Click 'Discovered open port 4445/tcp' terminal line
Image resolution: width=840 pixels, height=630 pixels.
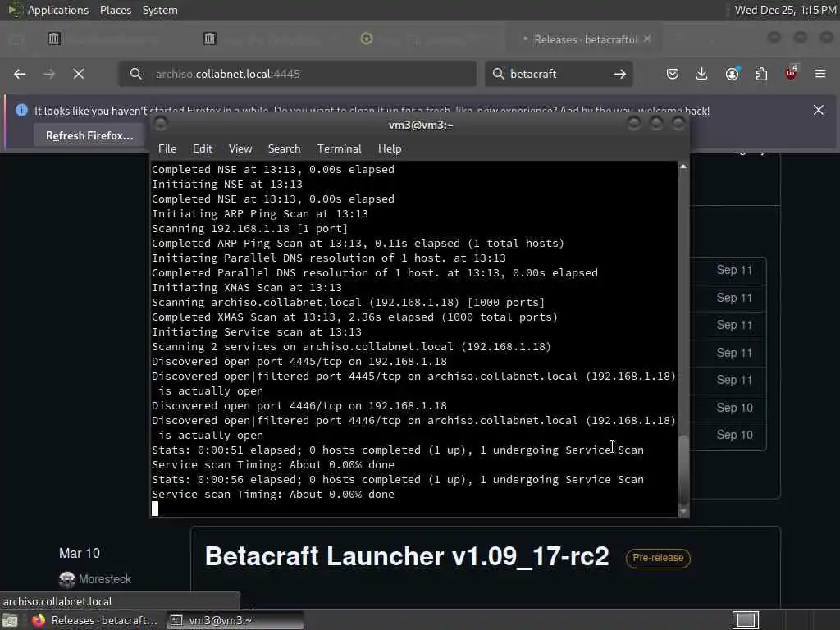pyautogui.click(x=299, y=362)
